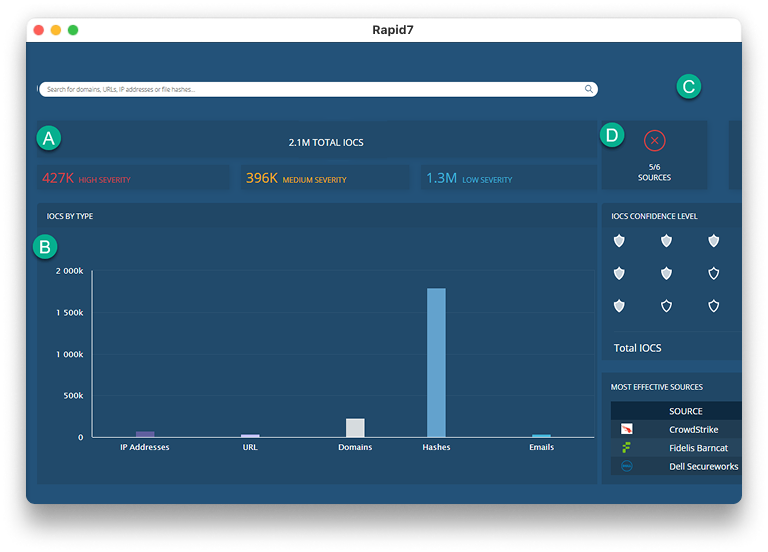This screenshot has height=552, width=768.
Task: Focus the domains, URLs, IP addresses search field
Action: click(x=318, y=89)
